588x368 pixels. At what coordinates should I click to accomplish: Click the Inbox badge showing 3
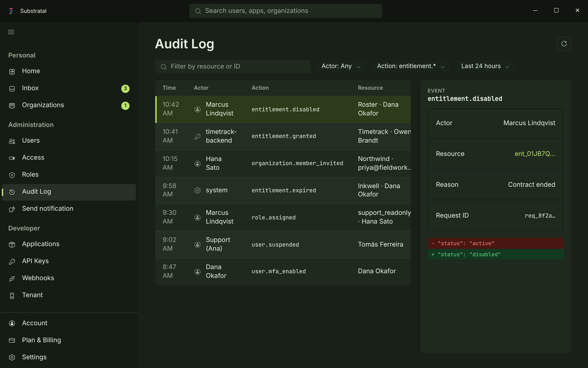coord(125,89)
